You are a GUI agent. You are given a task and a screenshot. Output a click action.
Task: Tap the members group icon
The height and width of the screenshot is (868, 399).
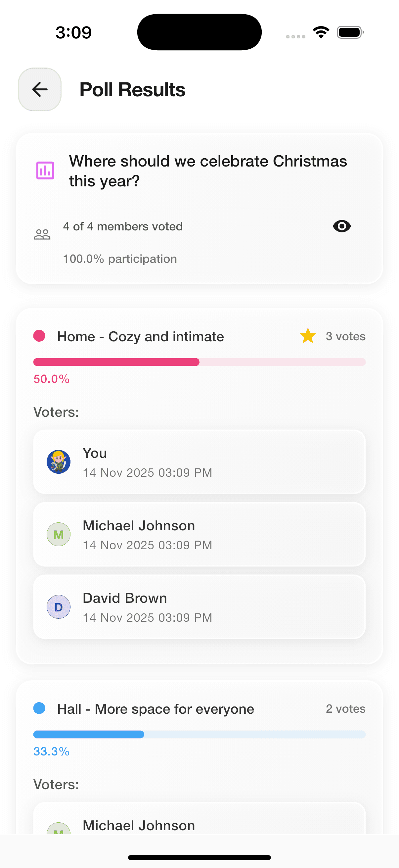point(42,234)
